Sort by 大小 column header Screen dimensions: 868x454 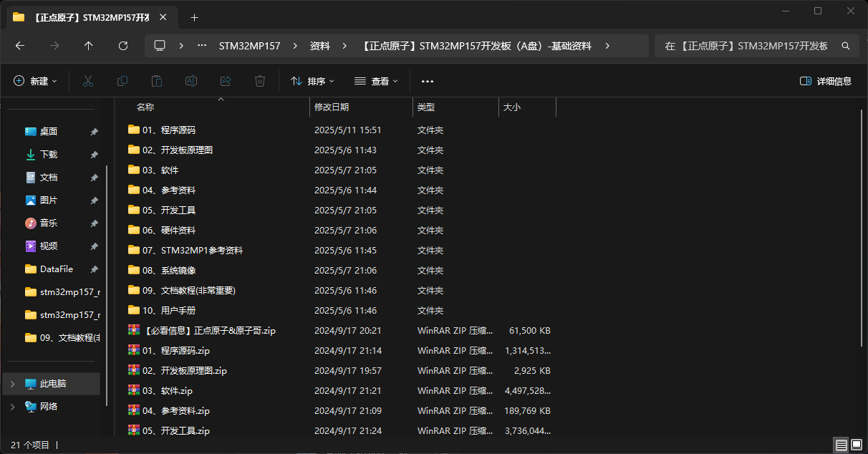click(512, 107)
